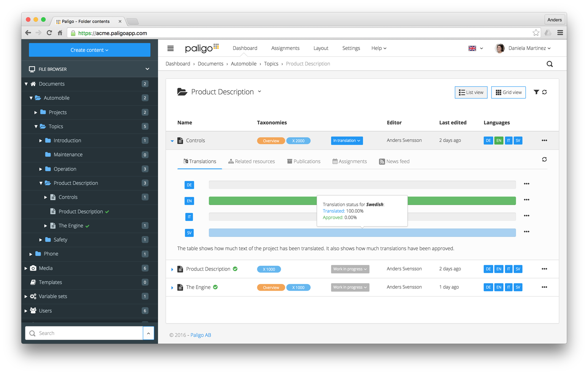The height and width of the screenshot is (374, 588).
Task: Refresh folder contents beside filter icon
Action: click(544, 92)
